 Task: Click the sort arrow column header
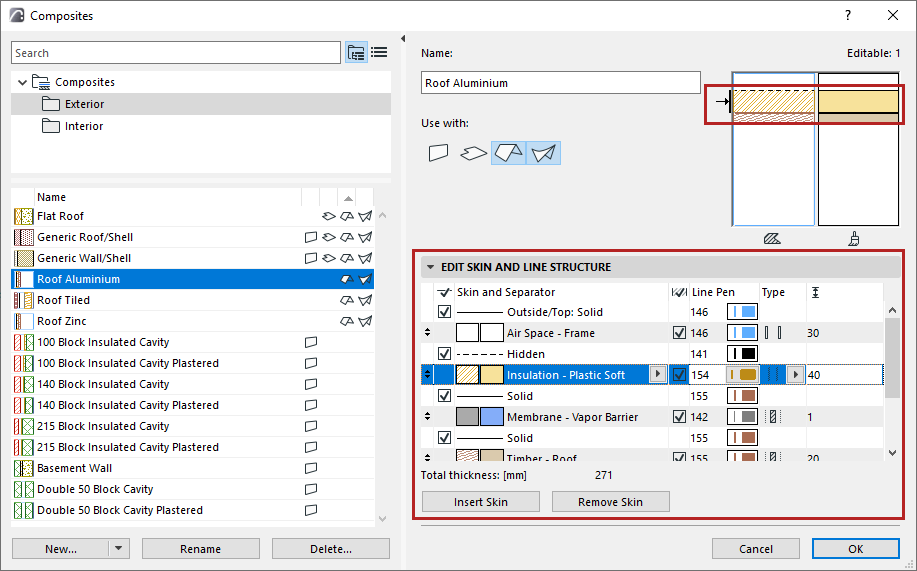pyautogui.click(x=348, y=198)
